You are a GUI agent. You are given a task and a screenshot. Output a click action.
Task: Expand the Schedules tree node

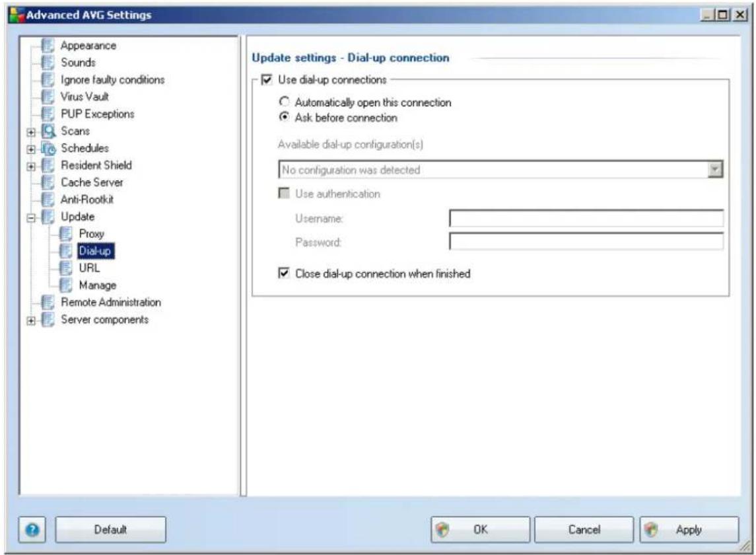coord(31,149)
